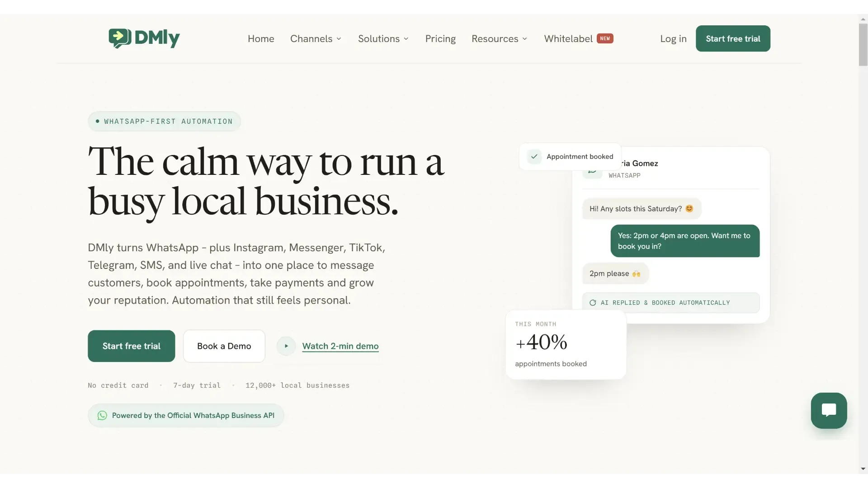This screenshot has width=868, height=488.
Task: Expand the Solutions dropdown menu
Action: pos(383,39)
